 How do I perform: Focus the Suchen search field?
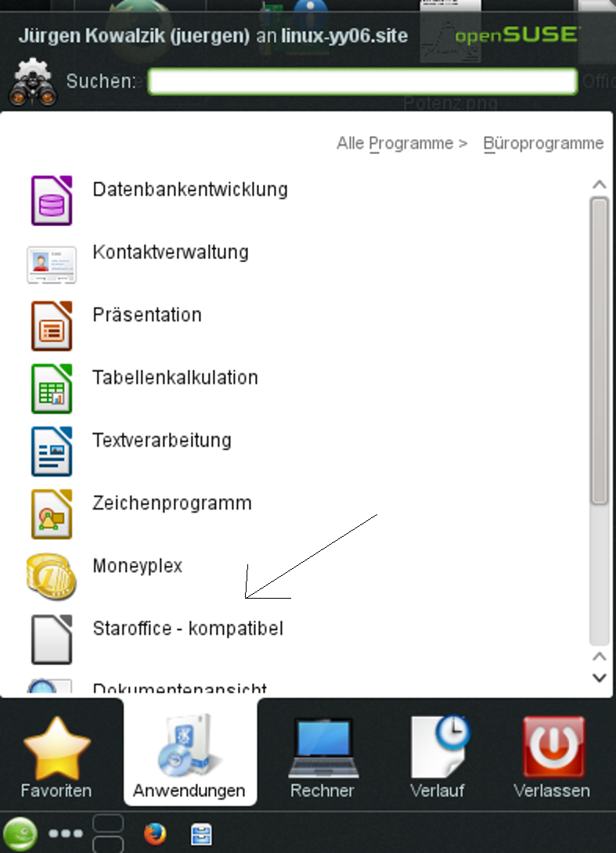[362, 81]
